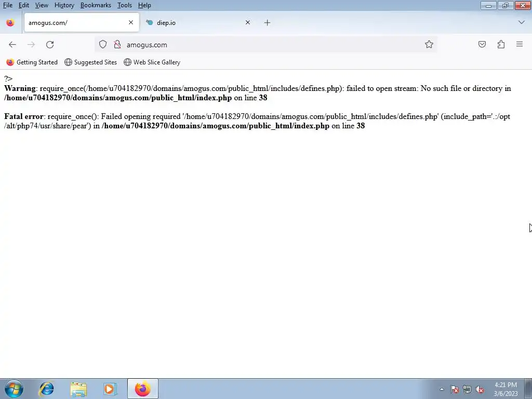Open the Windows Start menu

coord(14,389)
